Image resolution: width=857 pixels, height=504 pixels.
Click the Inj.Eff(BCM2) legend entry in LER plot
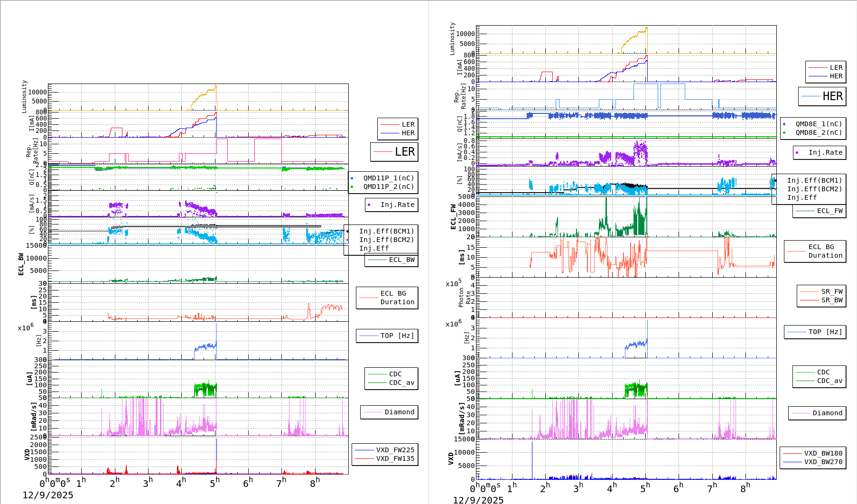pos(386,240)
